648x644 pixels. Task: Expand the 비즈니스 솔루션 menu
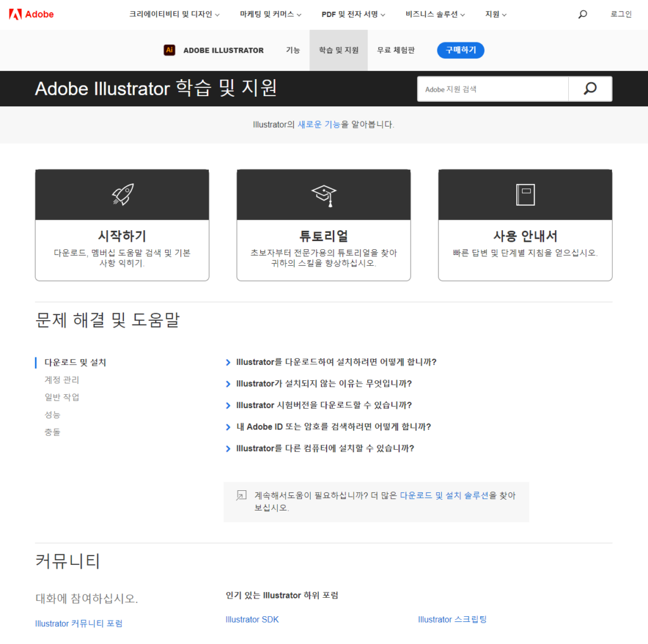tap(435, 15)
